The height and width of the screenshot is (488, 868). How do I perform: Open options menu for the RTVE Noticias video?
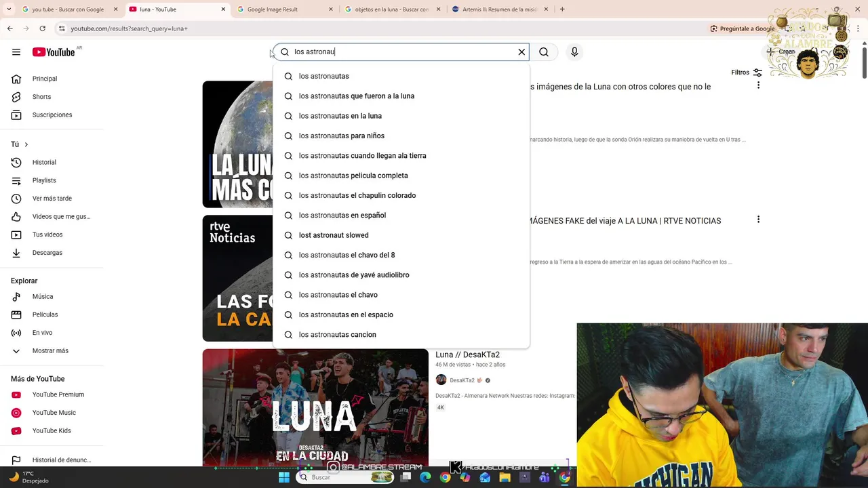click(x=758, y=220)
